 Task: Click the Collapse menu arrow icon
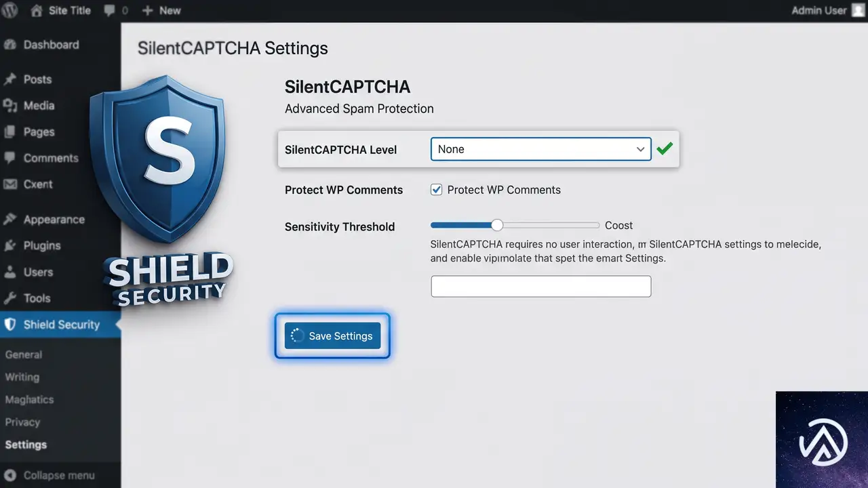coord(10,475)
